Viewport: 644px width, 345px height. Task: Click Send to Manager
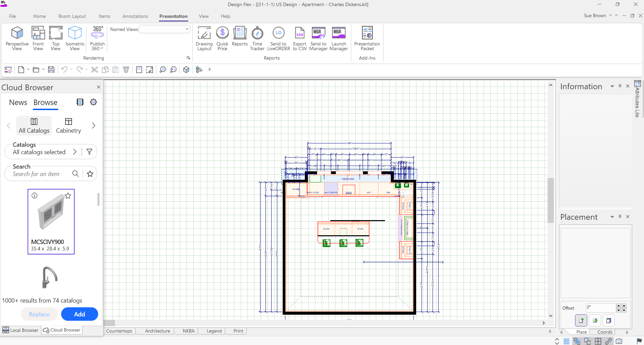click(318, 38)
